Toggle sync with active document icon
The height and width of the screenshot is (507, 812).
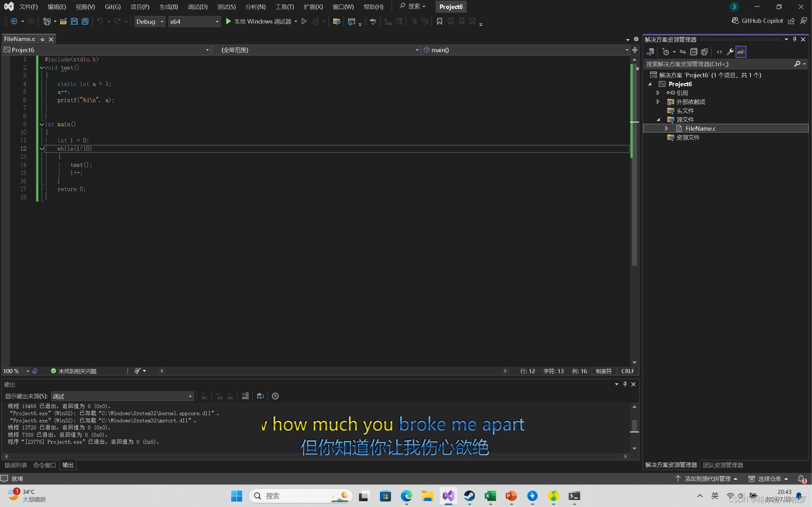tap(682, 52)
